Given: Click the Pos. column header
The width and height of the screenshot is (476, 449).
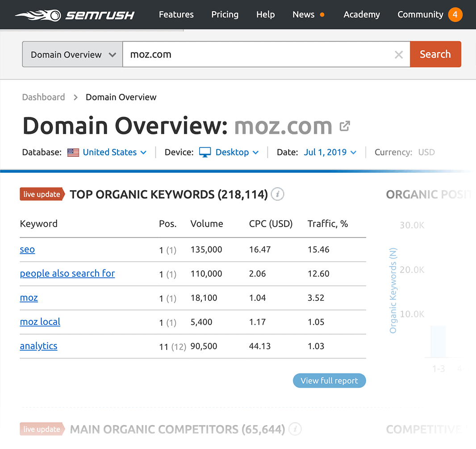Looking at the screenshot, I should pos(167,224).
